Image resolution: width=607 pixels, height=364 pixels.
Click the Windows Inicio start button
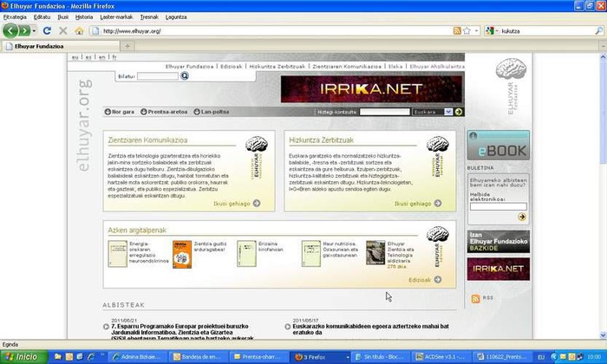(x=23, y=357)
